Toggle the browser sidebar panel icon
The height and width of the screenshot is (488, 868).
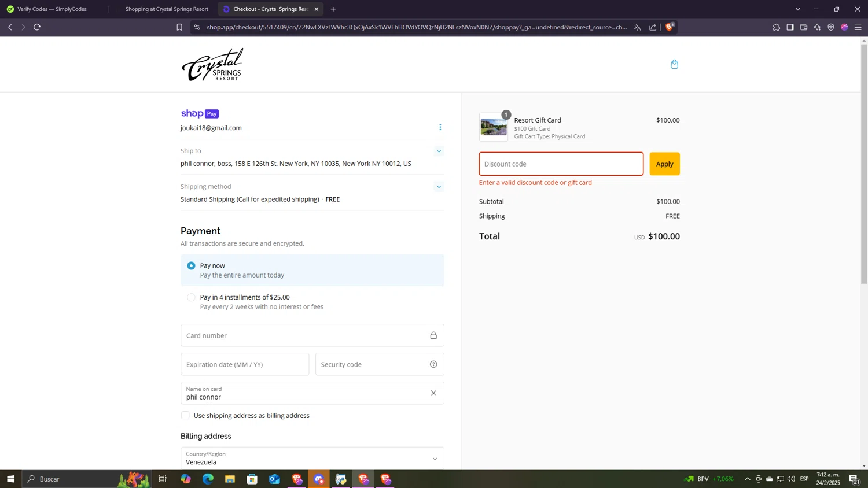pyautogui.click(x=790, y=27)
